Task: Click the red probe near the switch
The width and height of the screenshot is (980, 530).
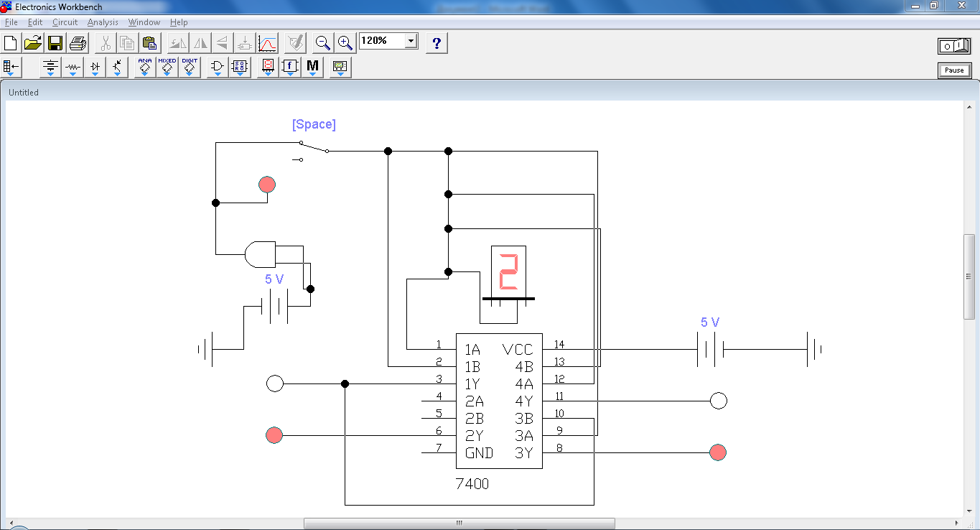Action: [267, 185]
